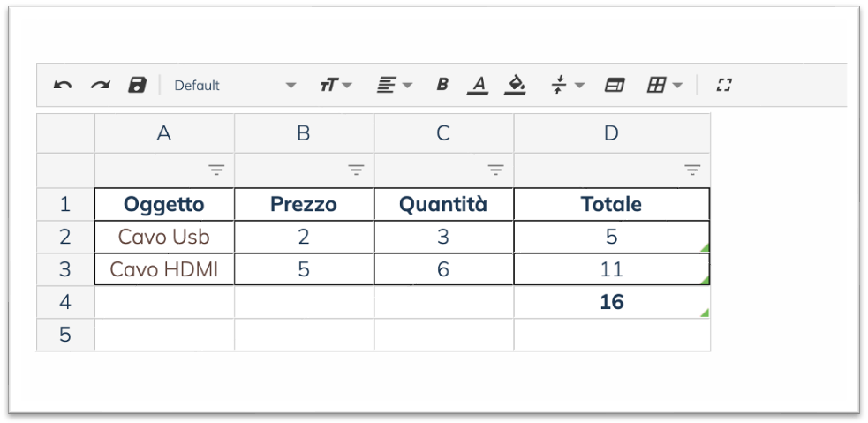Screen dimensions: 868x423
Task: Toggle the filter in column D
Action: click(692, 170)
